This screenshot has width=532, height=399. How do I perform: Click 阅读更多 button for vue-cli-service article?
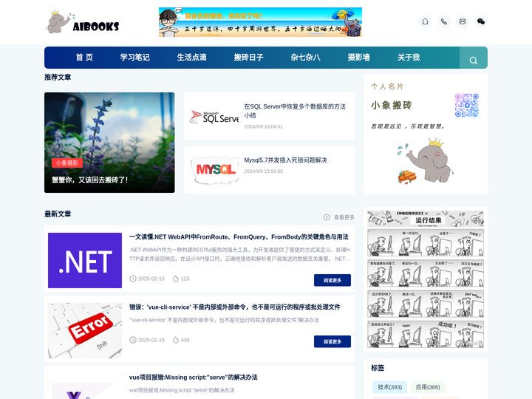point(332,341)
